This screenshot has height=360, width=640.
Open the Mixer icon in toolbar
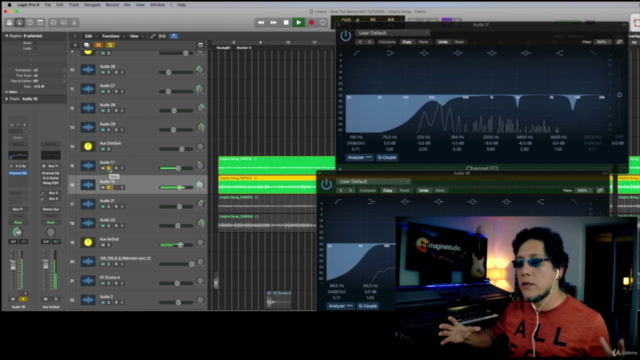(x=64, y=22)
